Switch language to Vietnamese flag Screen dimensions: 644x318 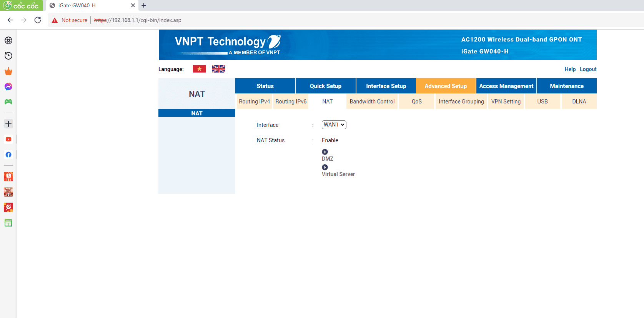(x=200, y=69)
